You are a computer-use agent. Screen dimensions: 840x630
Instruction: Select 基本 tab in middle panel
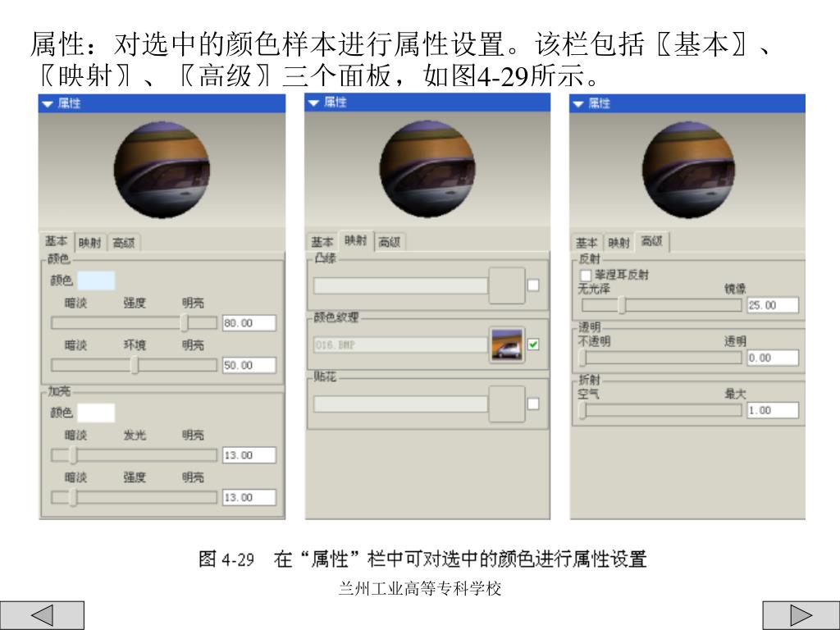tap(322, 242)
